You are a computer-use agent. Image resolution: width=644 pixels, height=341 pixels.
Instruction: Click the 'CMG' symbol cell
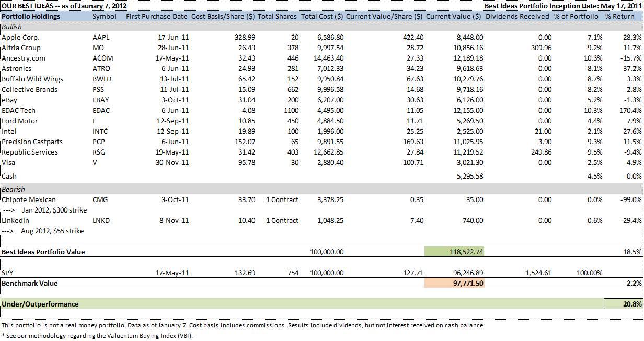tap(100, 199)
